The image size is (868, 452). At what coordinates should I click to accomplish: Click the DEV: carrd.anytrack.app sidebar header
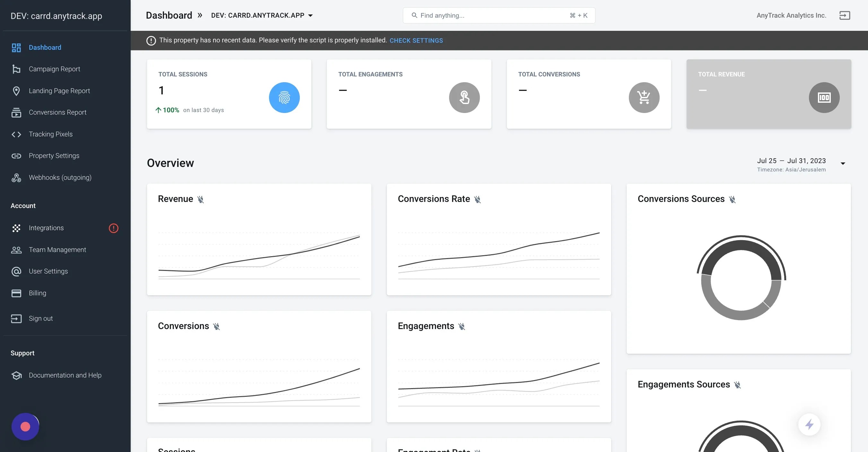point(56,16)
